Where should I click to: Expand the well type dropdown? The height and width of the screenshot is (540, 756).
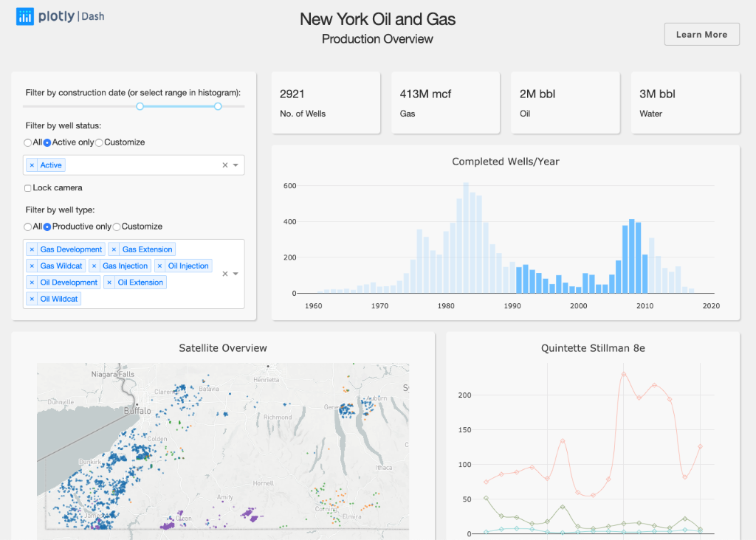pyautogui.click(x=237, y=274)
